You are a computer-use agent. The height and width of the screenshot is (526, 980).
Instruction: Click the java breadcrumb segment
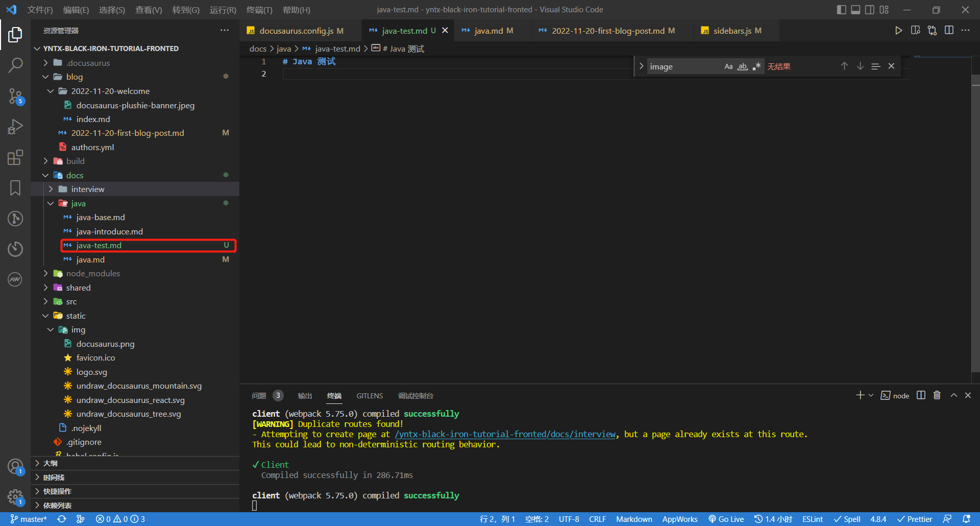point(284,49)
